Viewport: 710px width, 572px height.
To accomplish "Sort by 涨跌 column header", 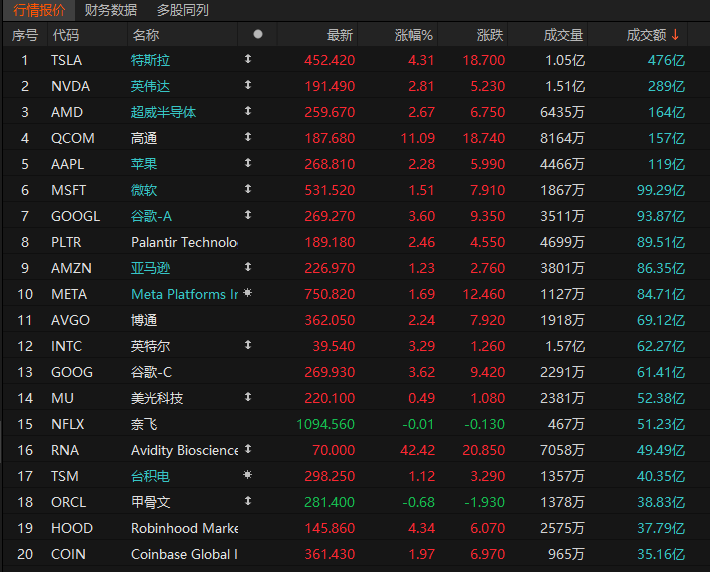I will click(490, 35).
